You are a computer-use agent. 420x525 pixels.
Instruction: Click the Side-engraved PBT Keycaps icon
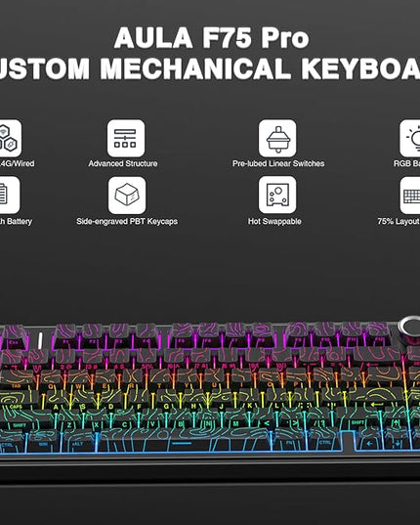coord(127,196)
